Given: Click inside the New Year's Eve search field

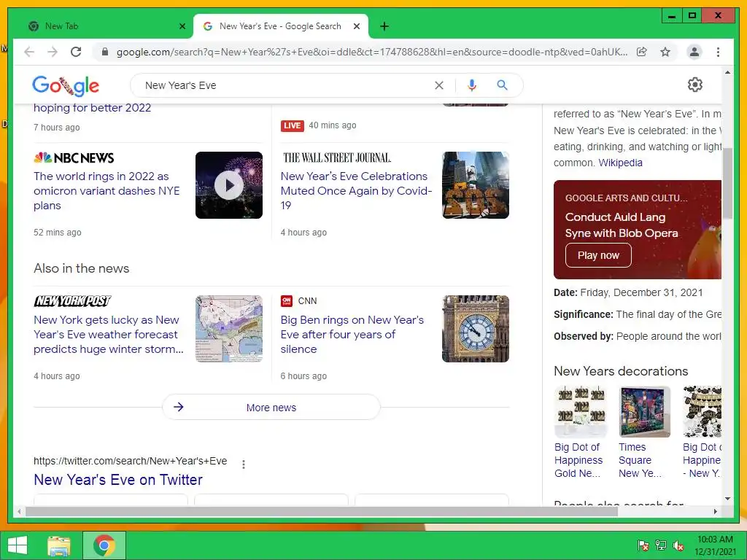Looking at the screenshot, I should (286, 85).
